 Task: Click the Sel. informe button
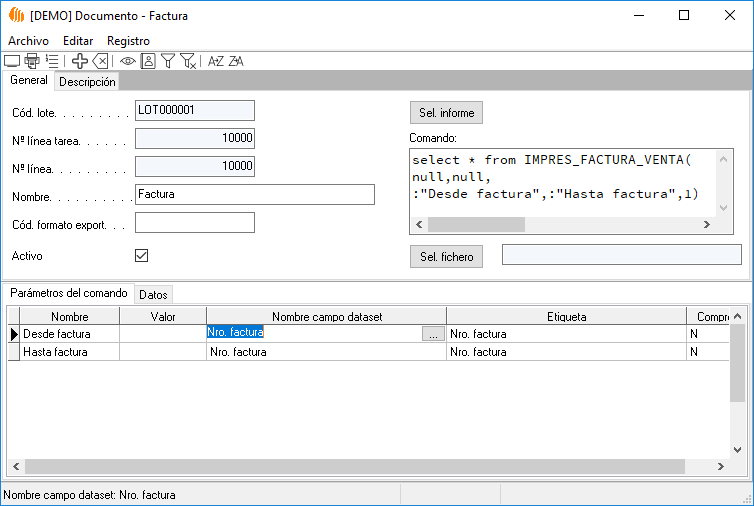click(x=446, y=112)
